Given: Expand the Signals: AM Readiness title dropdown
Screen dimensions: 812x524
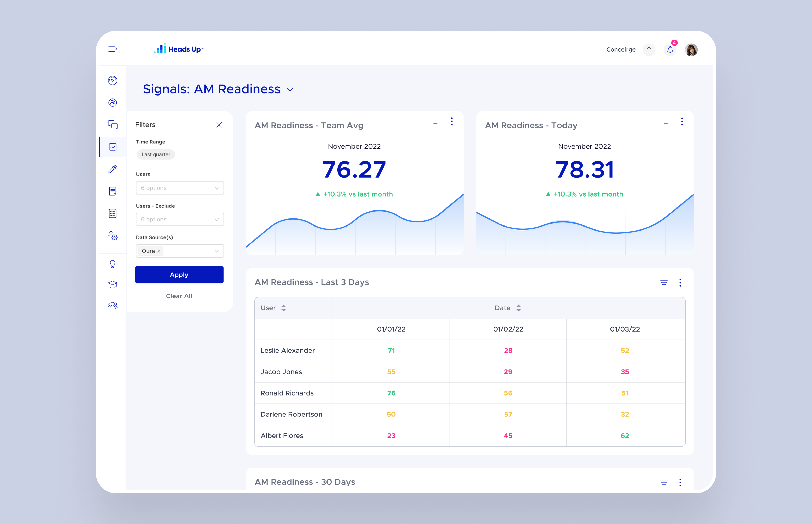Looking at the screenshot, I should [x=290, y=90].
